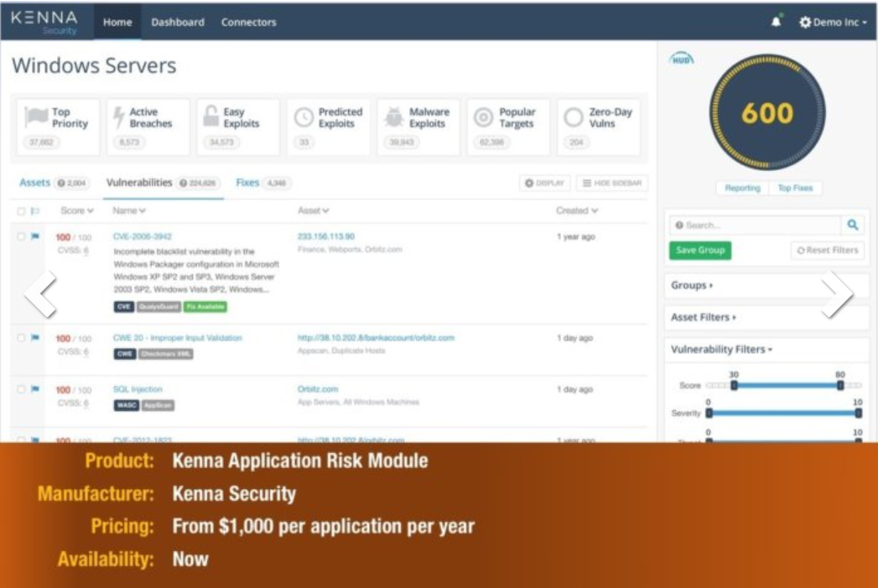Click the Malware Exploits bug icon
Screen dimensions: 878x588
(394, 117)
